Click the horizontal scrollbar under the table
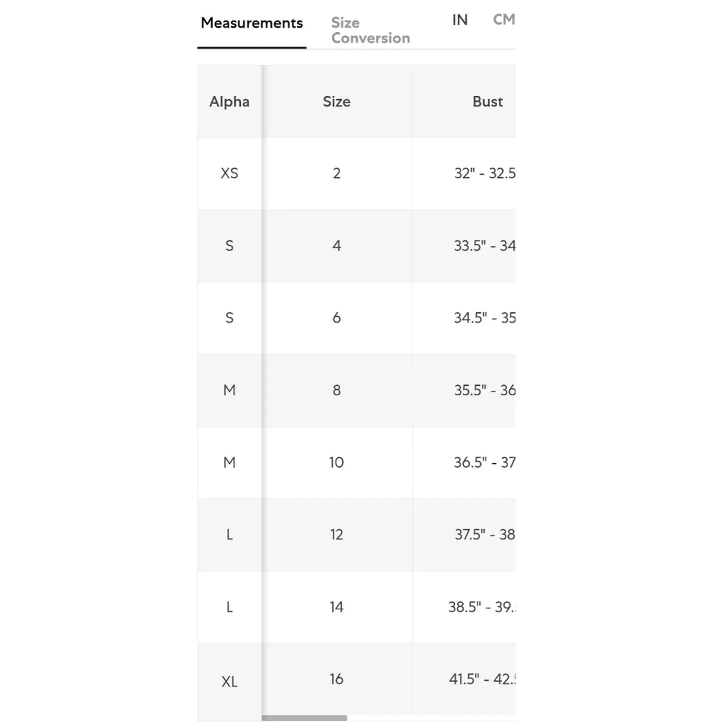The image size is (728, 728). pos(304,718)
